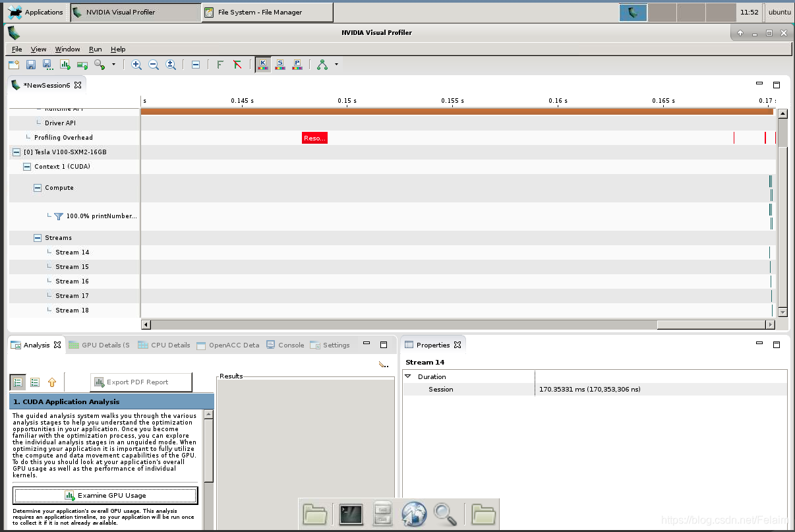Switch to the Settings tab
Viewport: 795px width, 532px height.
[330, 345]
